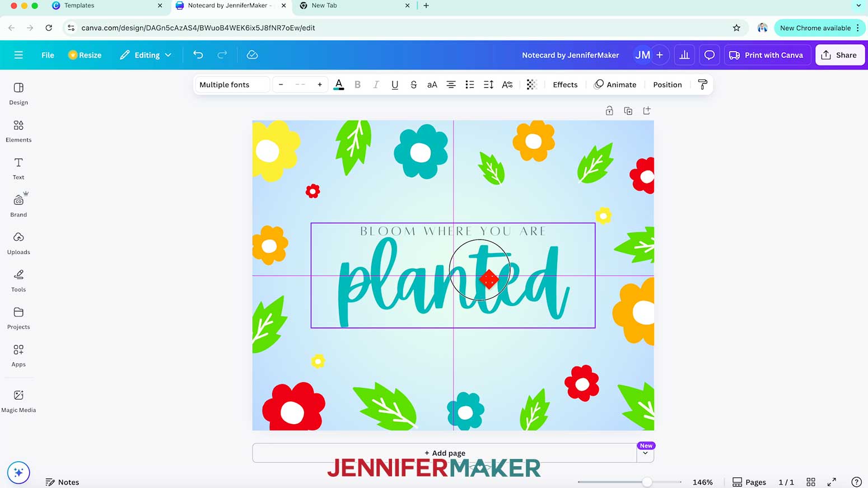Open the Apps panel
868x488 pixels.
18,355
